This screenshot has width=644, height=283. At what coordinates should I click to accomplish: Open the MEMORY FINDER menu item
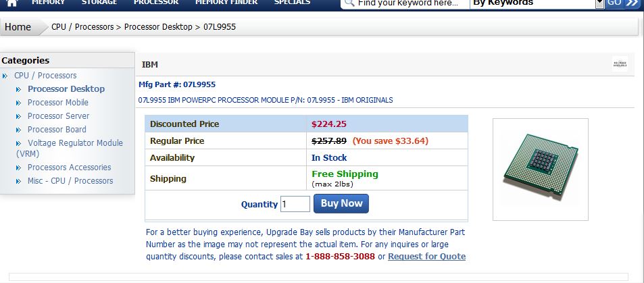coord(226,3)
